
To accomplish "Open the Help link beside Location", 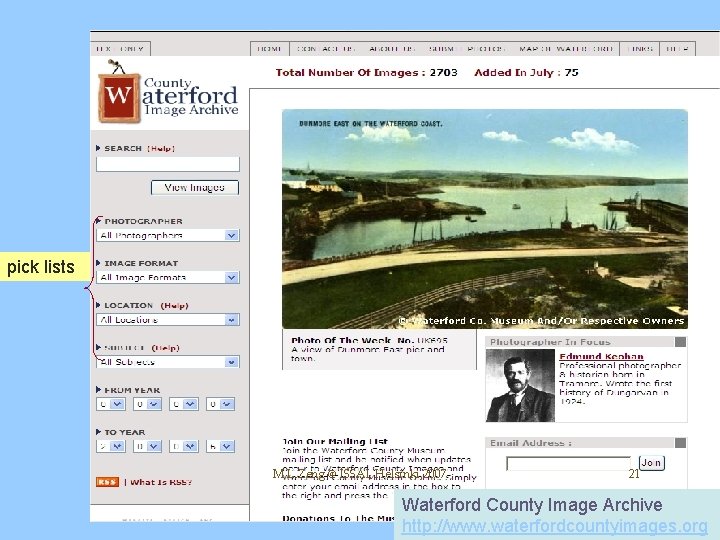I will 174,305.
